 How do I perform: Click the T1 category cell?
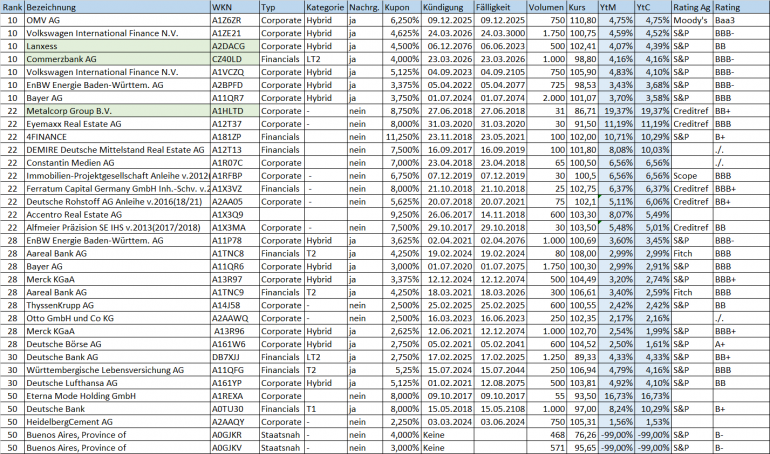(x=326, y=409)
